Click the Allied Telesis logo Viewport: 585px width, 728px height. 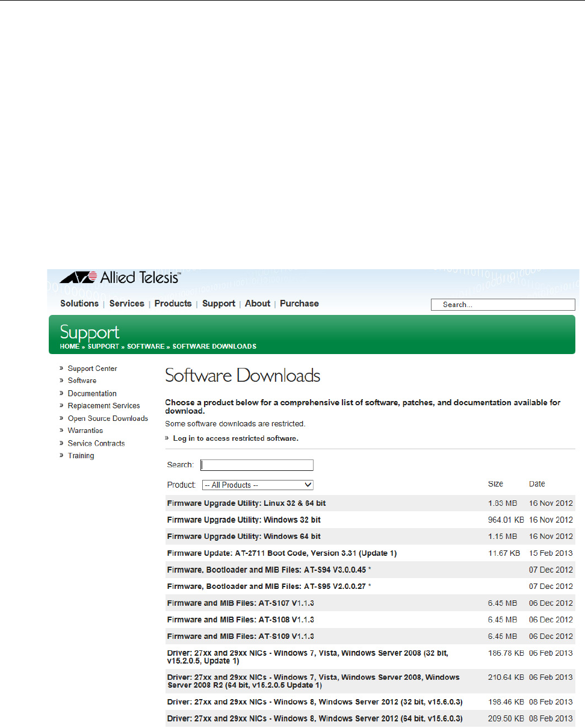(119, 278)
